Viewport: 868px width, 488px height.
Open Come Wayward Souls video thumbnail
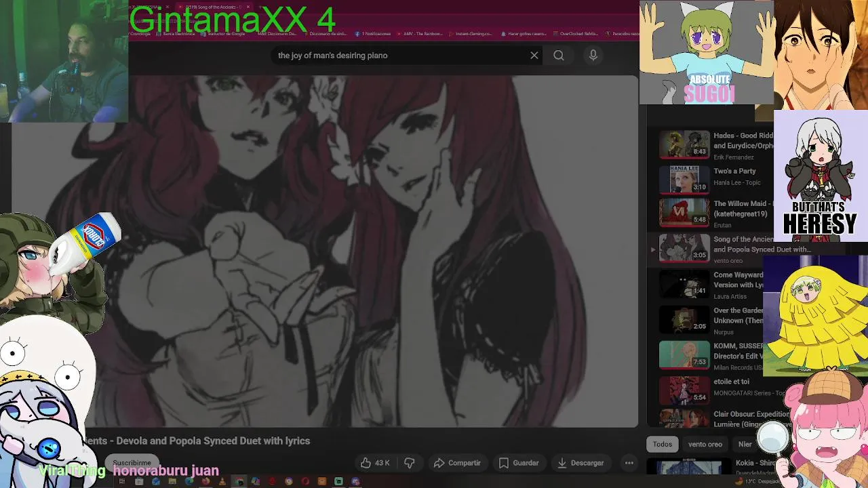pyautogui.click(x=684, y=283)
